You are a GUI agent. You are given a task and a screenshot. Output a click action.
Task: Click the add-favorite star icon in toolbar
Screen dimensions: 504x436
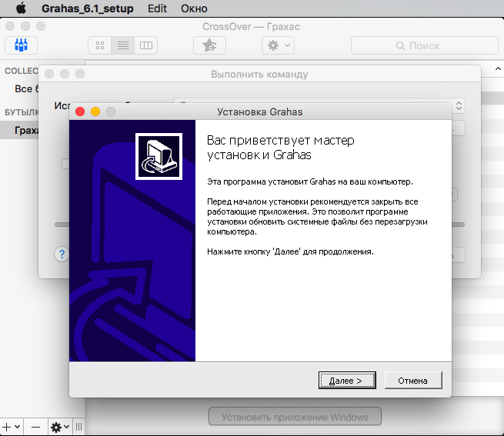(209, 45)
